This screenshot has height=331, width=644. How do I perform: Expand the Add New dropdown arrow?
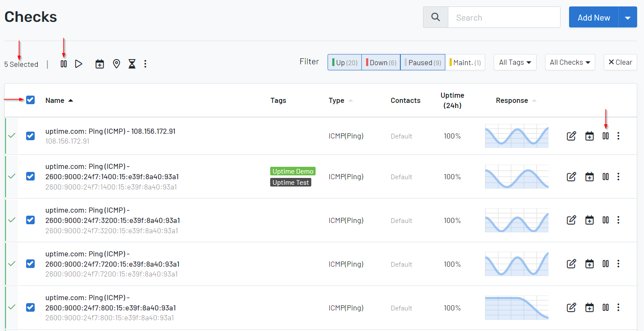tap(628, 17)
